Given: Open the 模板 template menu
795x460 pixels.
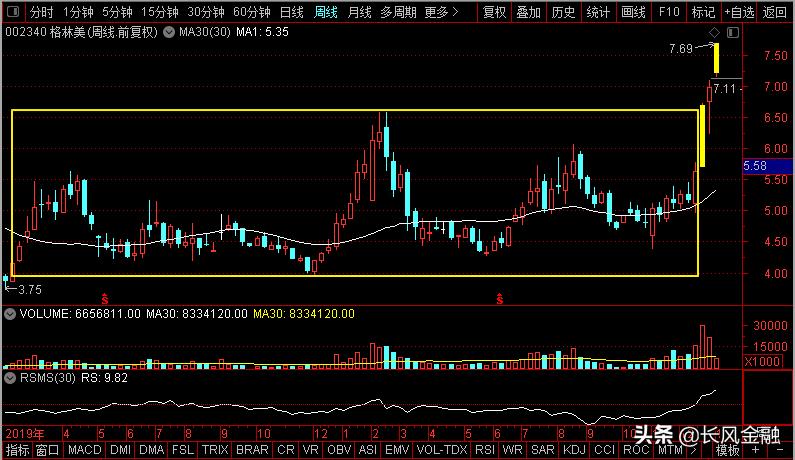Looking at the screenshot, I should pos(727,450).
